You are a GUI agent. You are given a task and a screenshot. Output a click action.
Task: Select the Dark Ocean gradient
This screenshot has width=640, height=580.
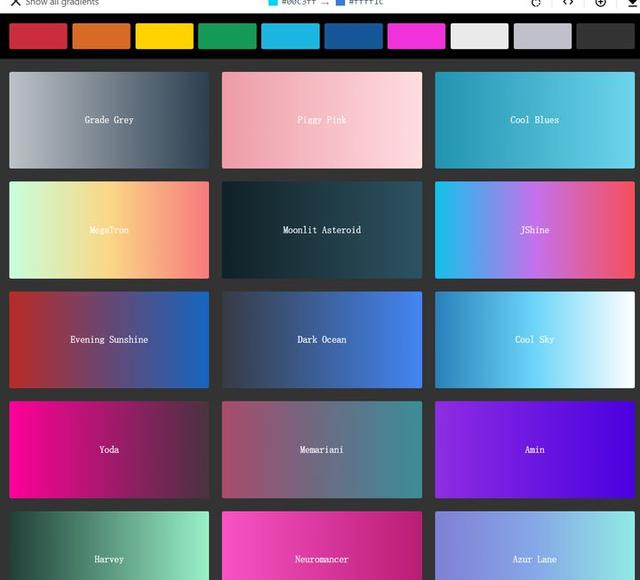[x=322, y=340]
